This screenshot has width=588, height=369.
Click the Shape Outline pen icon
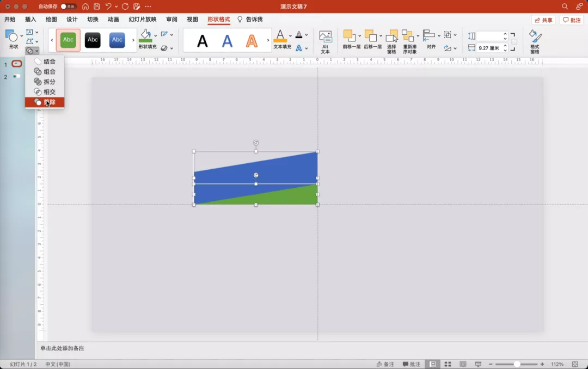click(x=164, y=34)
